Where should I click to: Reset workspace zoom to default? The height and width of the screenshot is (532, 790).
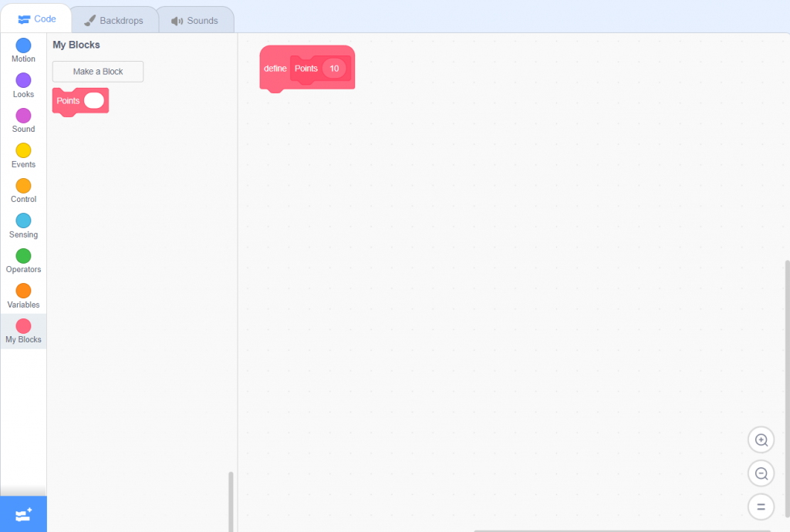tap(761, 507)
